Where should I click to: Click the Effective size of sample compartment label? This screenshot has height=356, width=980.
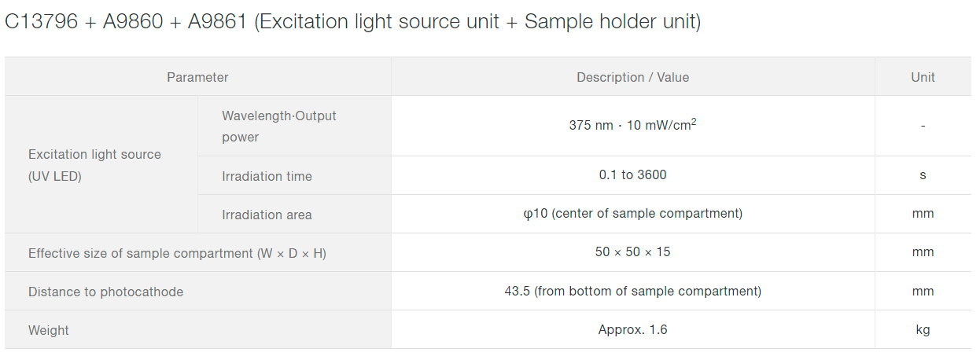coord(177,253)
